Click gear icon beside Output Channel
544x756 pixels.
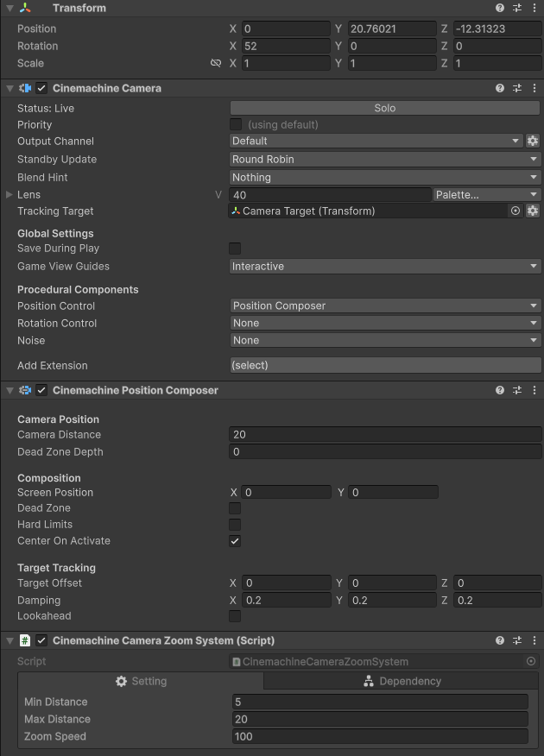point(533,141)
